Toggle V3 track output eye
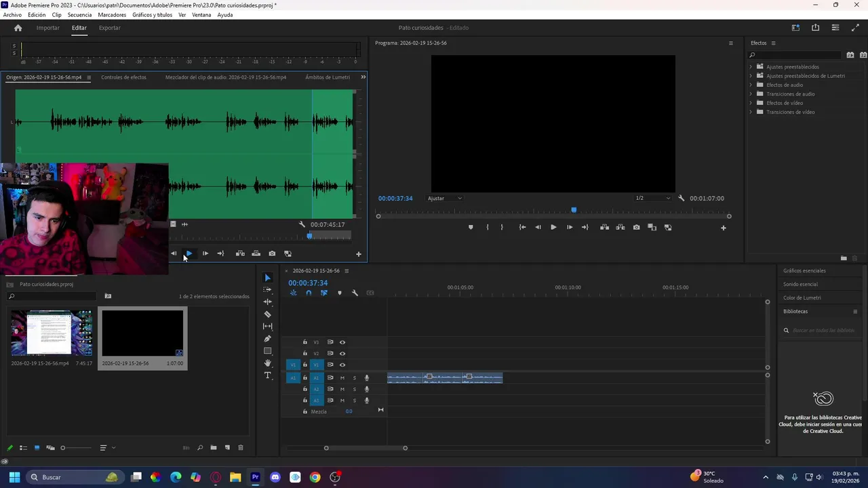This screenshot has height=488, width=868. pyautogui.click(x=342, y=342)
